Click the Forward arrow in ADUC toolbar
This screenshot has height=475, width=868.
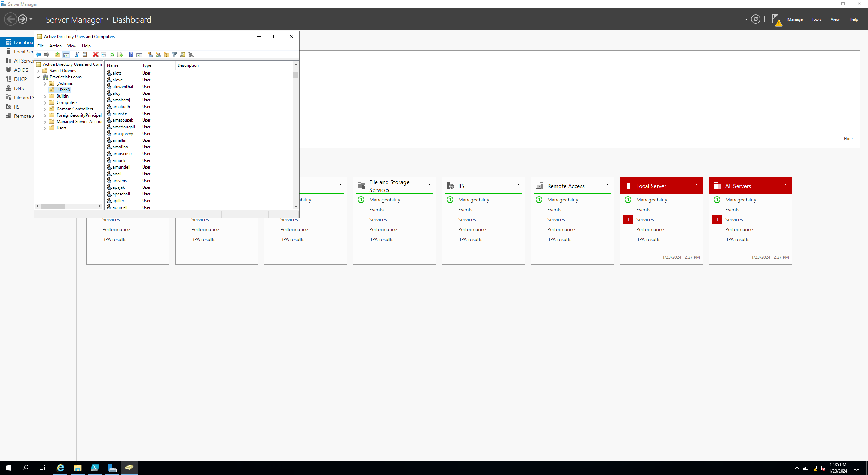tap(47, 54)
